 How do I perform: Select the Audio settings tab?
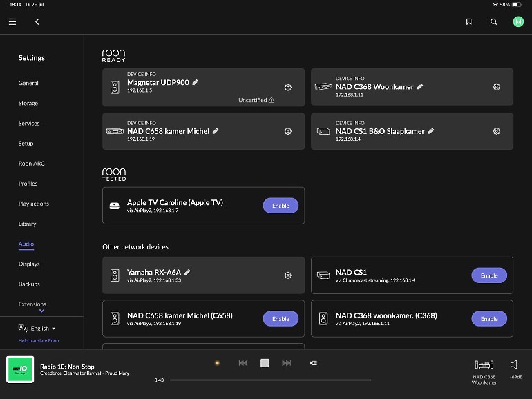pyautogui.click(x=26, y=244)
